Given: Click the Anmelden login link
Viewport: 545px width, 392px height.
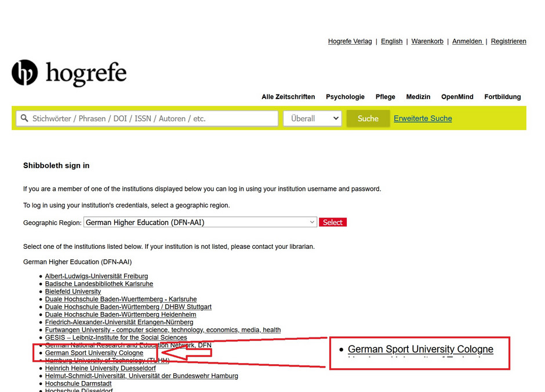Looking at the screenshot, I should pyautogui.click(x=467, y=41).
